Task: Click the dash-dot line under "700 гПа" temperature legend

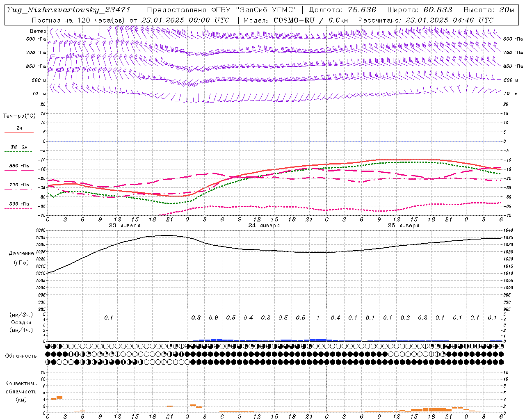Action: 18,189
